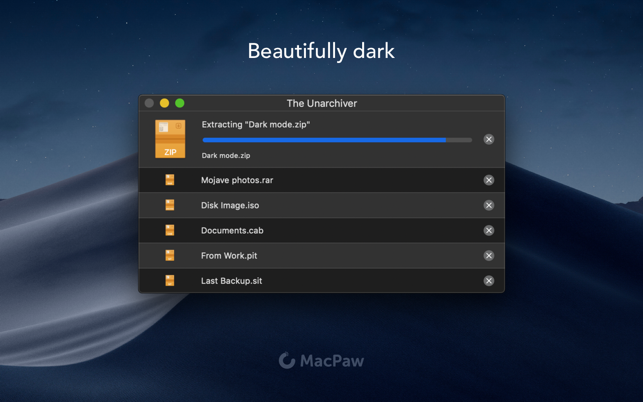The image size is (643, 402).
Task: Remove Documents.cab from the extraction list
Action: 489,230
